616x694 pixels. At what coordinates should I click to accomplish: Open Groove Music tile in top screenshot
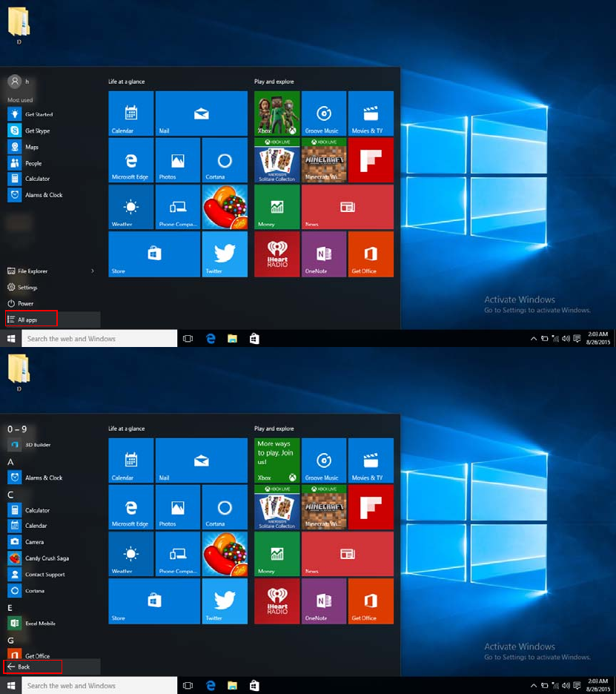[x=324, y=113]
